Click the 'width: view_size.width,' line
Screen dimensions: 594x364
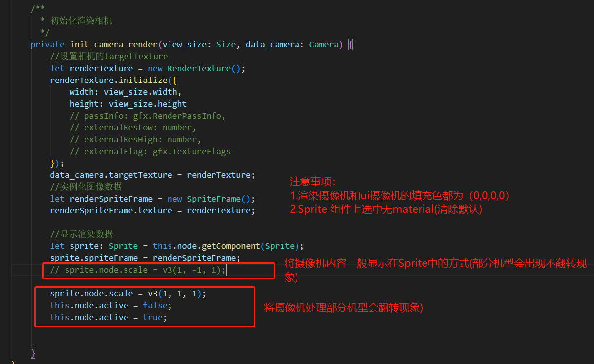(126, 92)
